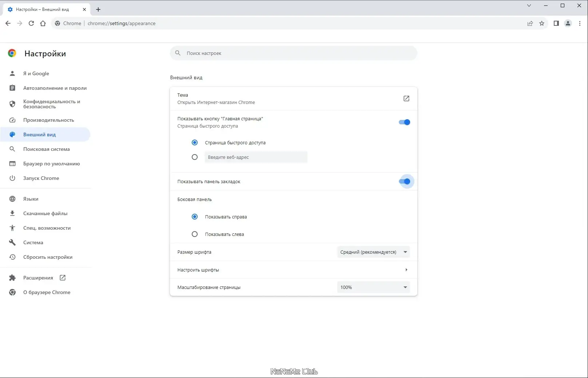Select Внешний вид in the sidebar menu

coord(39,134)
